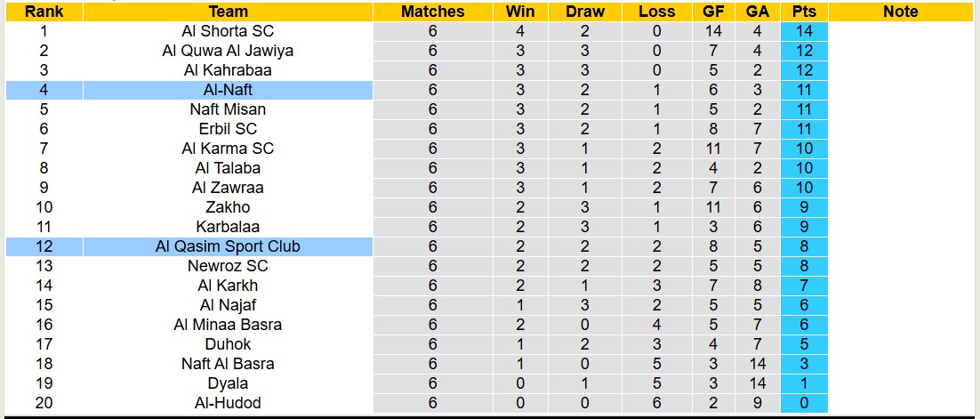980x419 pixels.
Task: Click the Dyala team name
Action: [x=228, y=383]
